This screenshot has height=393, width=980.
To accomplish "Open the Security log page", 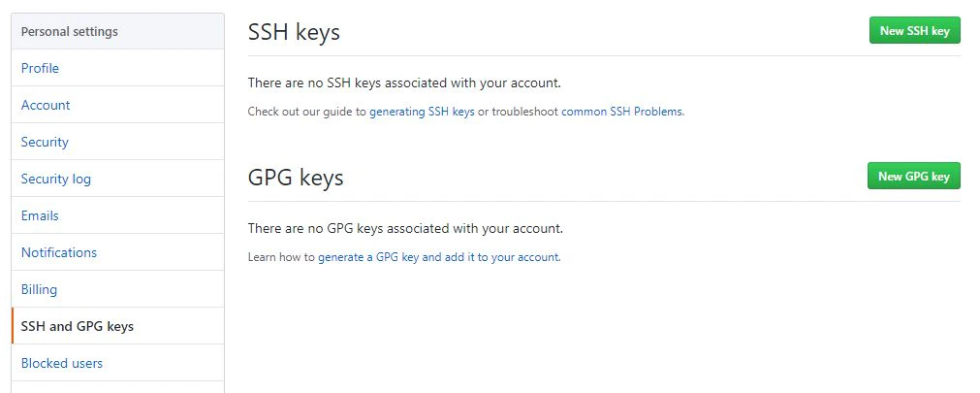I will click(x=117, y=179).
